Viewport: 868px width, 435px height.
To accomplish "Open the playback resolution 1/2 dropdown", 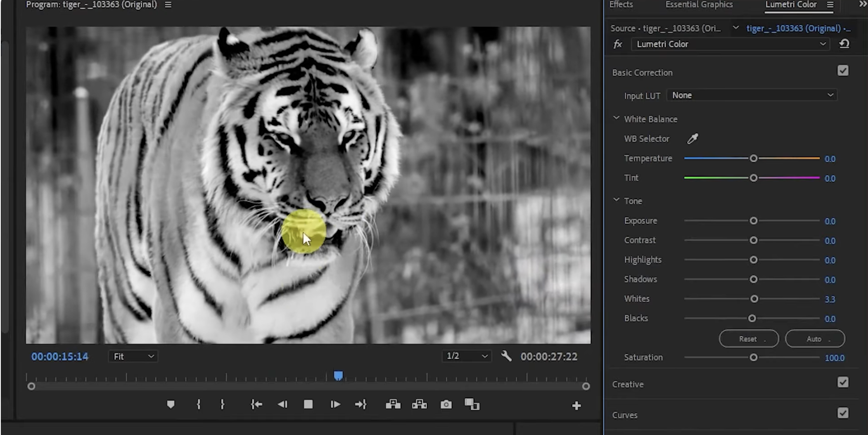I will 466,356.
